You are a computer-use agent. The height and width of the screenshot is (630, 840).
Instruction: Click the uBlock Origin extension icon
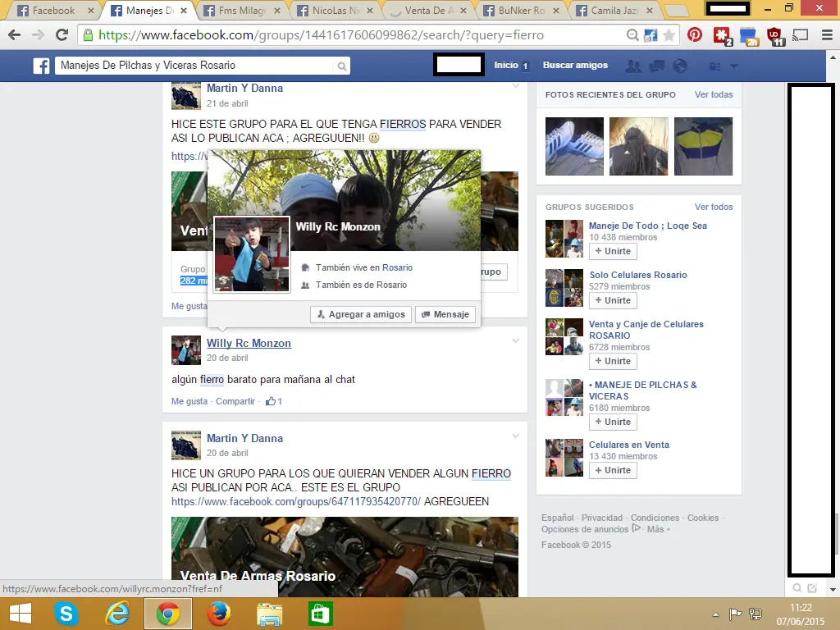pos(774,34)
